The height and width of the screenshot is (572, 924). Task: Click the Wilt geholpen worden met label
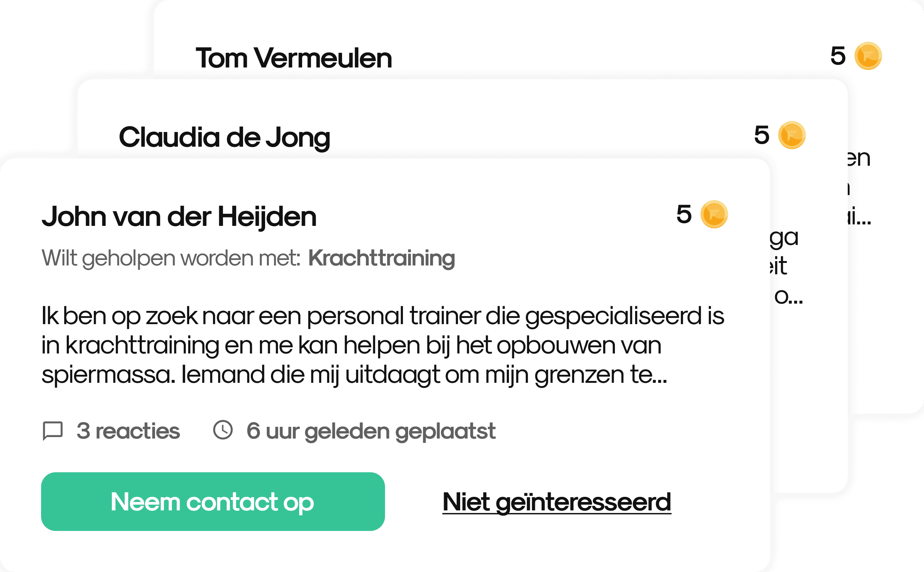[x=171, y=258]
